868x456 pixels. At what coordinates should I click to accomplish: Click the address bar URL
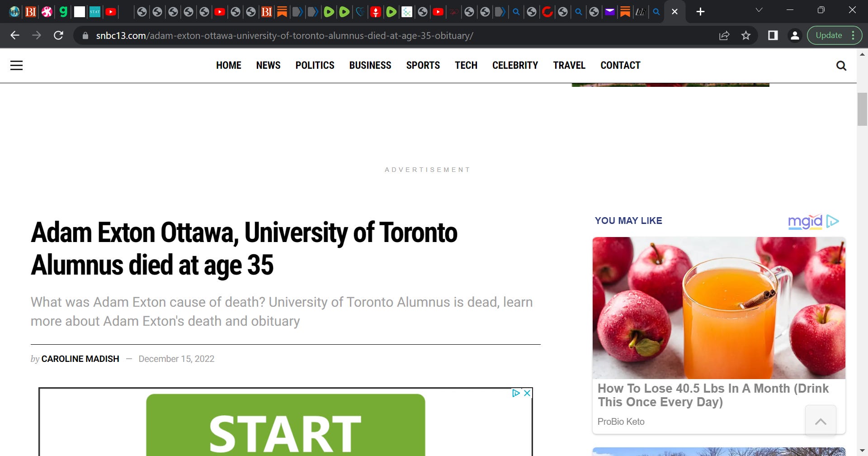[284, 35]
